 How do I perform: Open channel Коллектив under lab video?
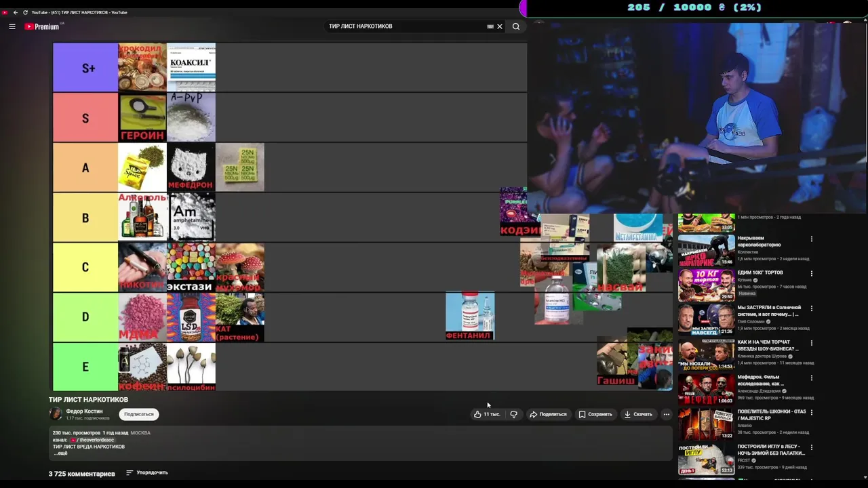[x=748, y=252]
